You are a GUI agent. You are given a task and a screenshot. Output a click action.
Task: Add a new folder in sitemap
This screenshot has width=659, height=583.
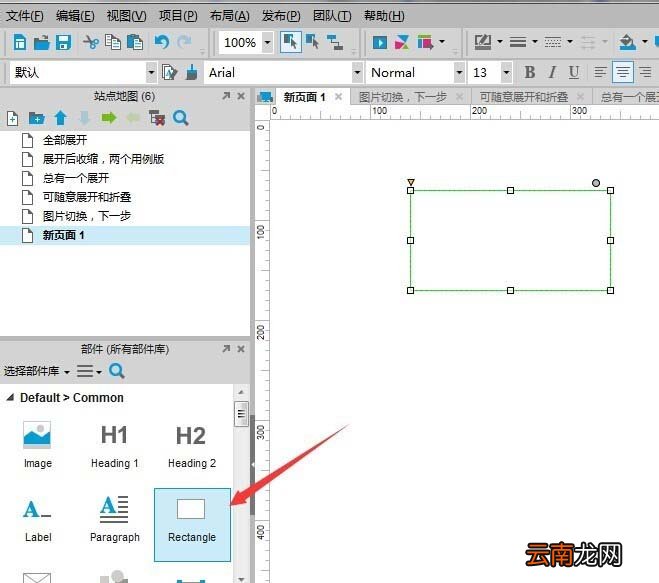37,119
